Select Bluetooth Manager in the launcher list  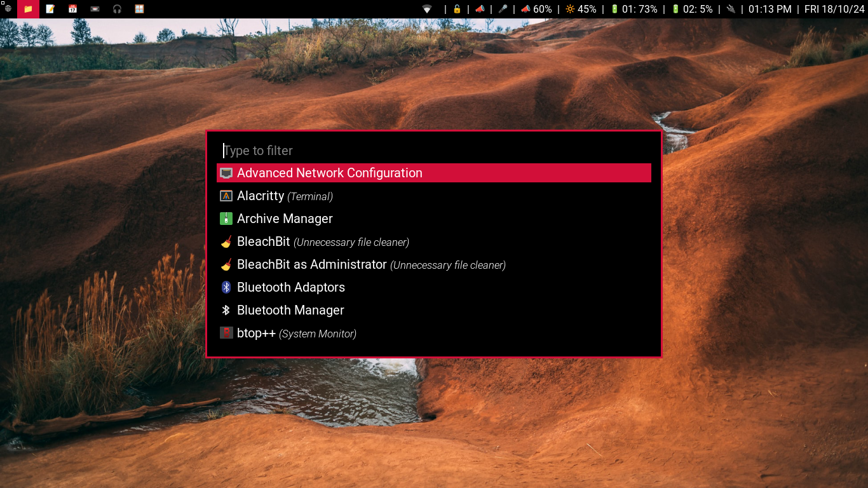point(290,310)
